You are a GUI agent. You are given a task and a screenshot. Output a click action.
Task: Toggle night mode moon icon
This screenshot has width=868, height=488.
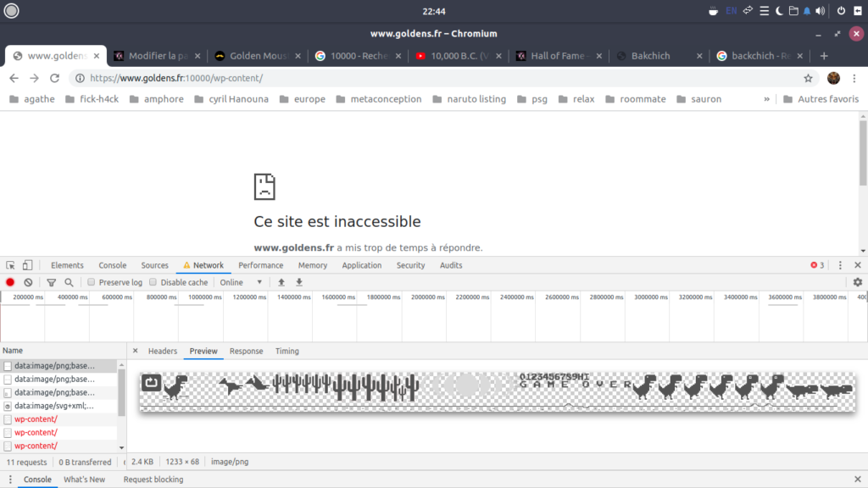click(x=779, y=11)
